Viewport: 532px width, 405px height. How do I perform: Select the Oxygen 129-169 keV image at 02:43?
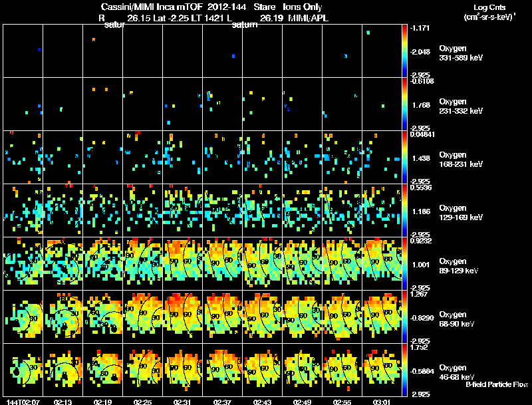262,210
